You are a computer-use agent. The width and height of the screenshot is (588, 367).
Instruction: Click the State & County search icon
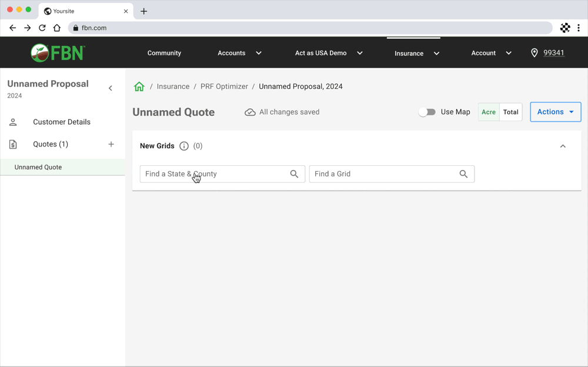pos(294,174)
